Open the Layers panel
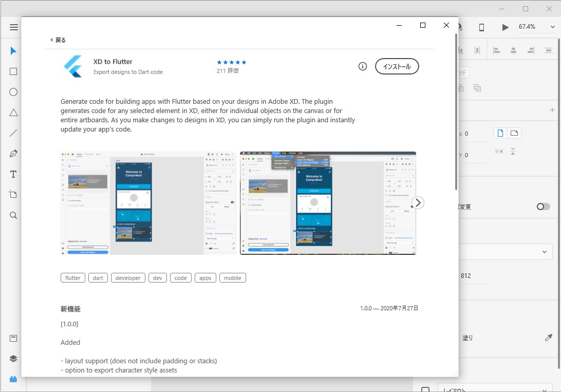This screenshot has width=561, height=392. [x=13, y=359]
